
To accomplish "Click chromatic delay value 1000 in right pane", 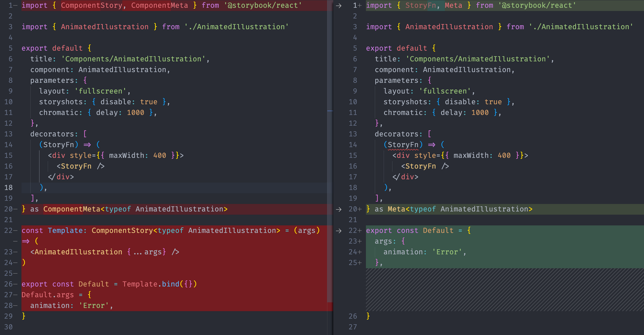I will (480, 113).
